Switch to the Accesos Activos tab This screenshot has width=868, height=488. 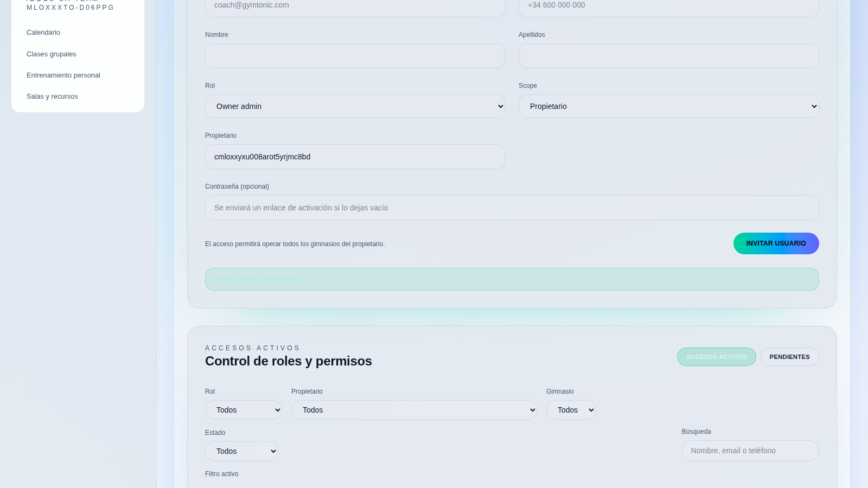[716, 357]
